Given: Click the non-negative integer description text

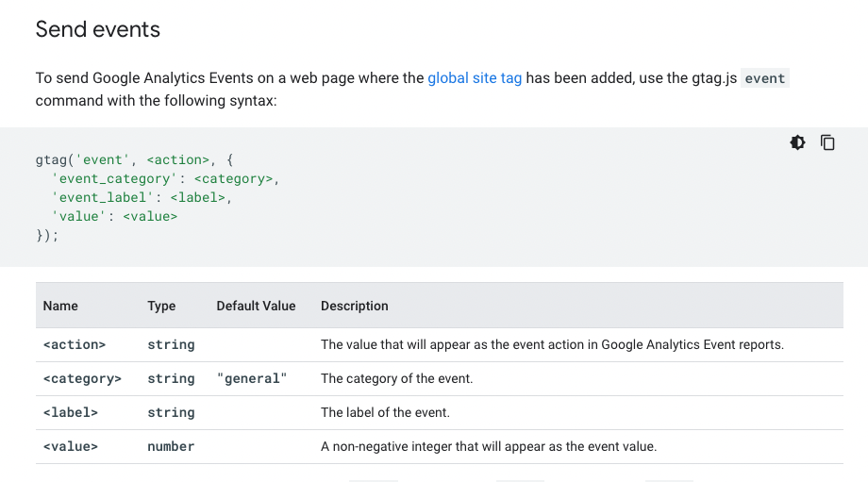Looking at the screenshot, I should [488, 446].
